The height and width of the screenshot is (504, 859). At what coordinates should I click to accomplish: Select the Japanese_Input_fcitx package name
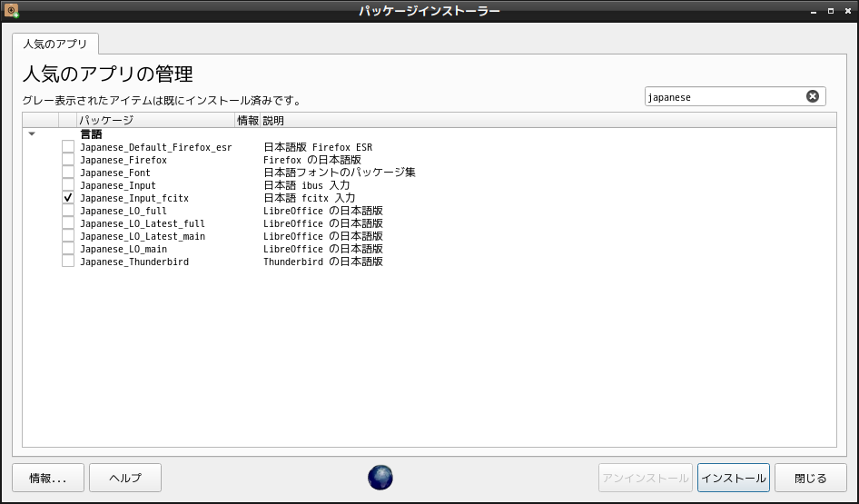(134, 198)
